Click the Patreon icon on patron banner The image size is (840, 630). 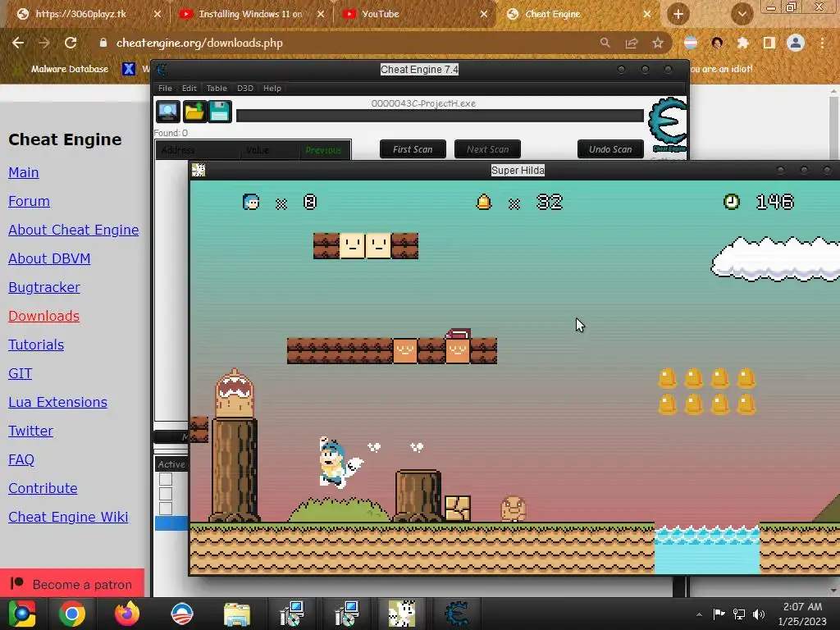click(16, 583)
